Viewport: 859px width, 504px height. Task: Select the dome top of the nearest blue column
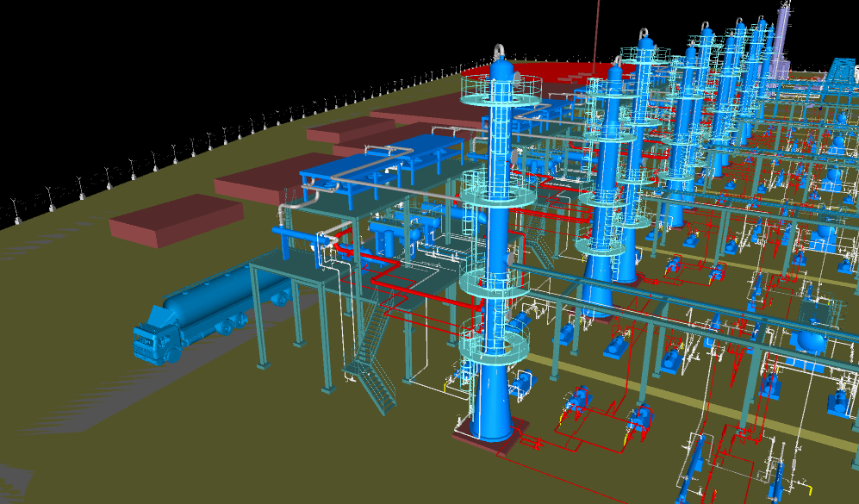coord(501,67)
